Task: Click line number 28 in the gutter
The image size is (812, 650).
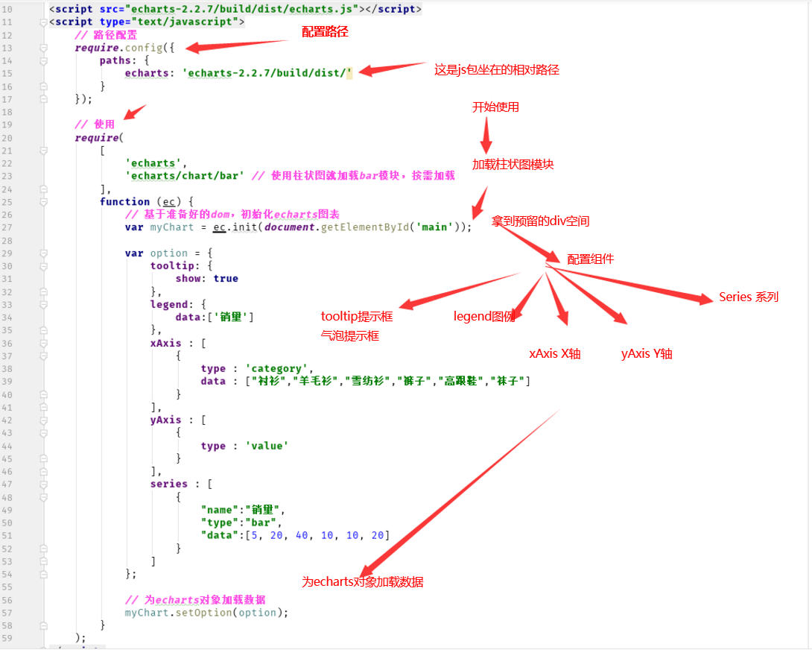Action: 7,241
